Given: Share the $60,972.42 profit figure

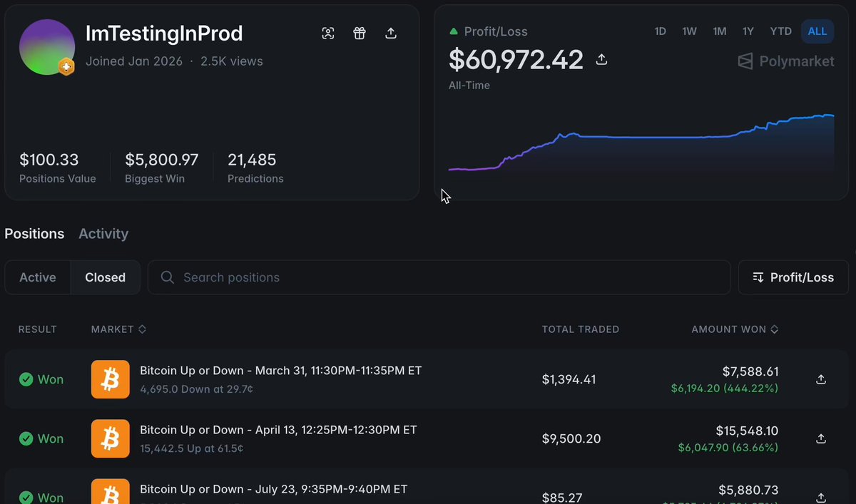Looking at the screenshot, I should pyautogui.click(x=601, y=59).
